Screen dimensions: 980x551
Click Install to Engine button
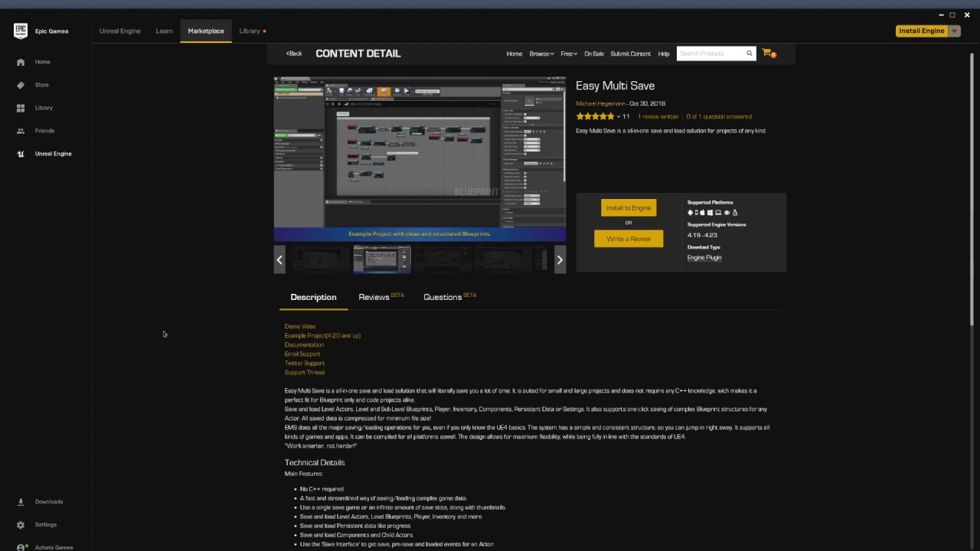click(x=629, y=207)
